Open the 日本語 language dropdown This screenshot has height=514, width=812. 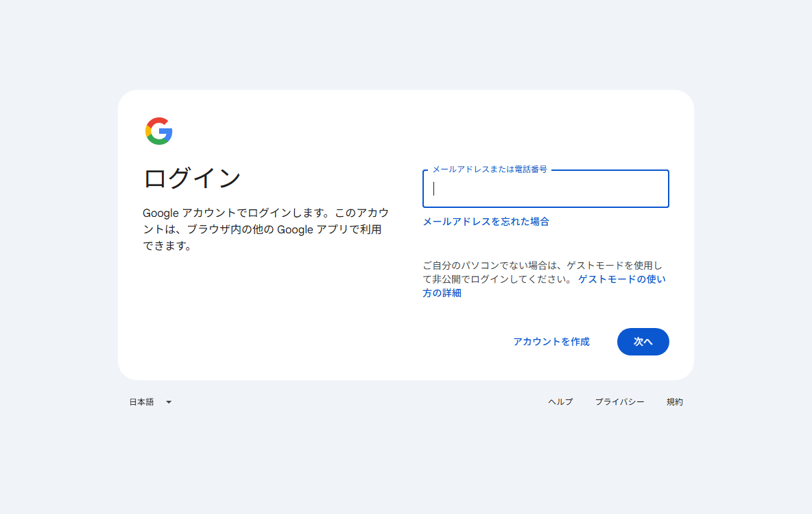(x=150, y=402)
